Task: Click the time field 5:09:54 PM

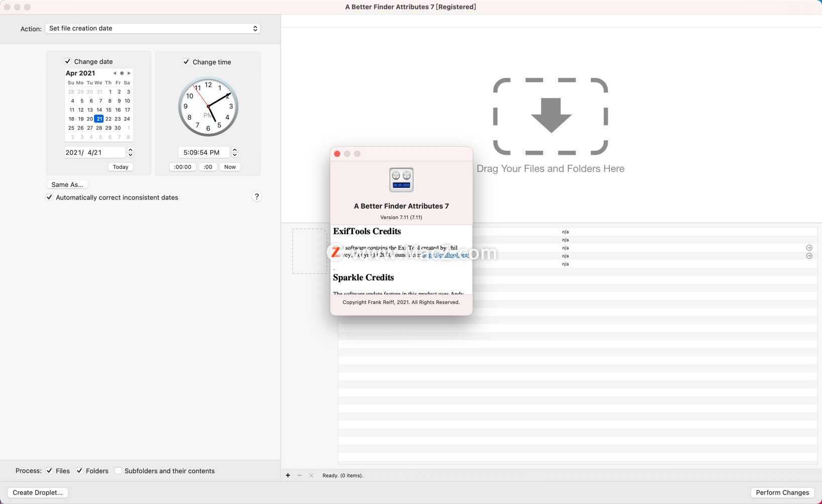Action: click(x=204, y=152)
